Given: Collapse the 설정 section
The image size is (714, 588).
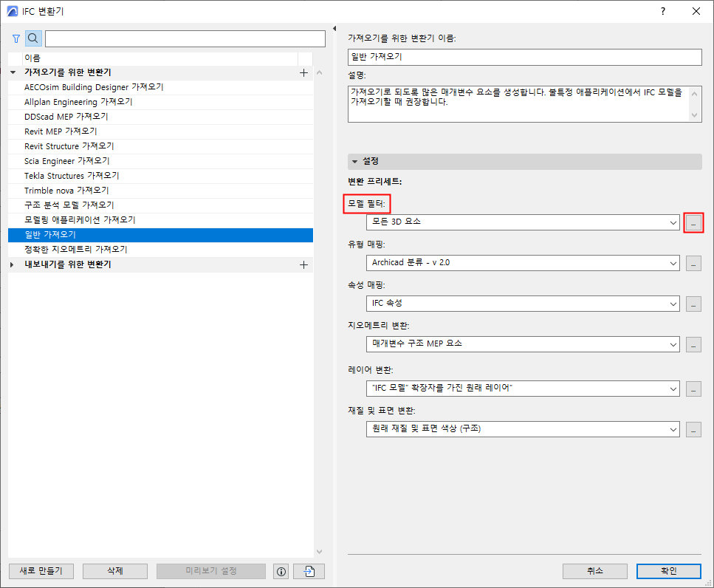Looking at the screenshot, I should click(355, 162).
